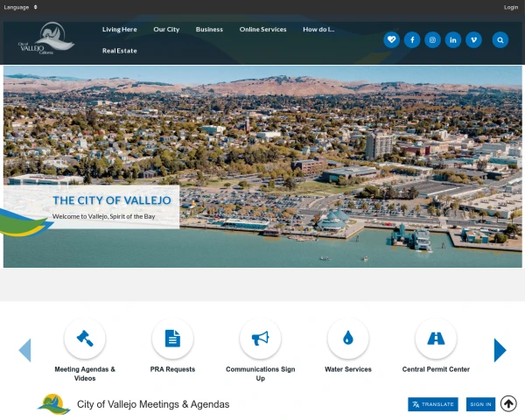Open the heart handshake icon link
The width and height of the screenshot is (525, 420).
point(391,40)
